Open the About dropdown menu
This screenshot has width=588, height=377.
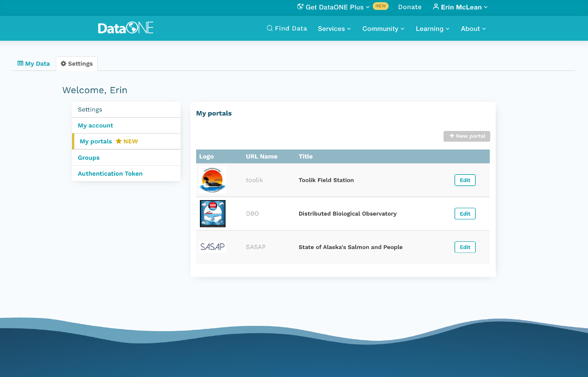(473, 29)
